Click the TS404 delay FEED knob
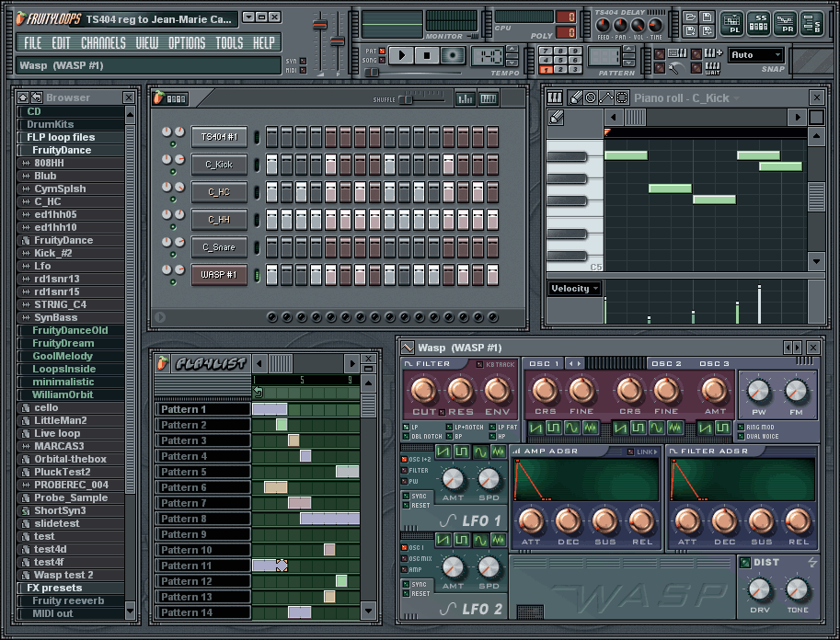Viewport: 840px width, 640px height. point(603,25)
